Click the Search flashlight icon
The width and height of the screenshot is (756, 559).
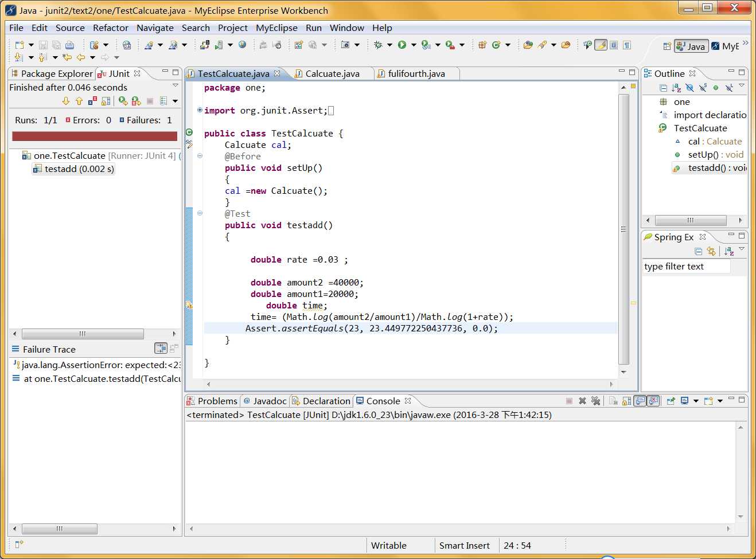click(x=542, y=45)
